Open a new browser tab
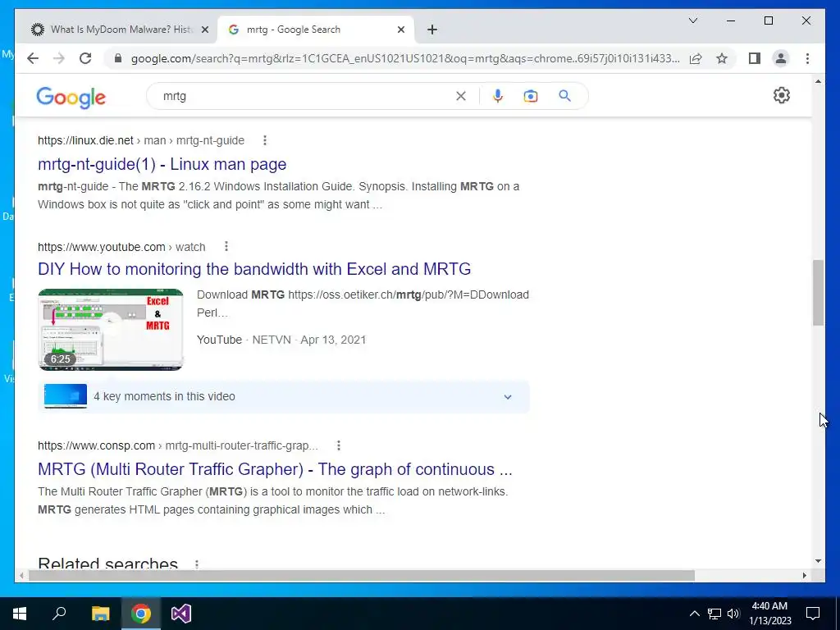This screenshot has width=840, height=630. pos(432,30)
